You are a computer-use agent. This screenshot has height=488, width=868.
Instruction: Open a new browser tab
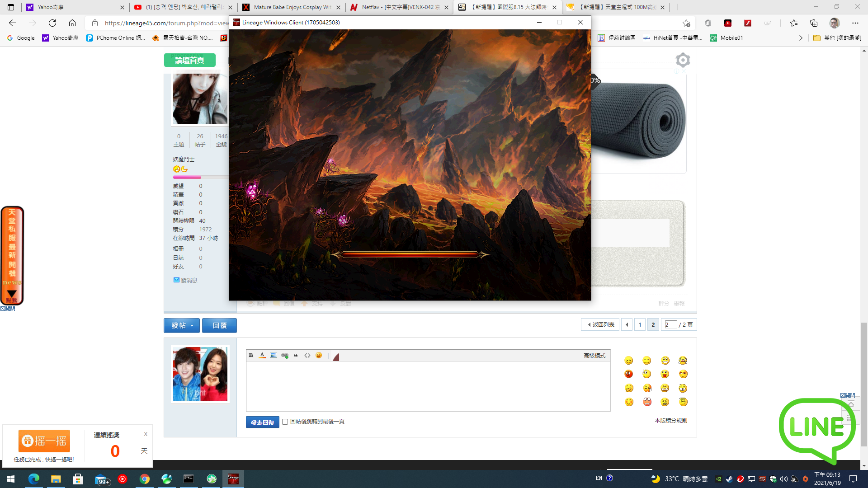678,7
